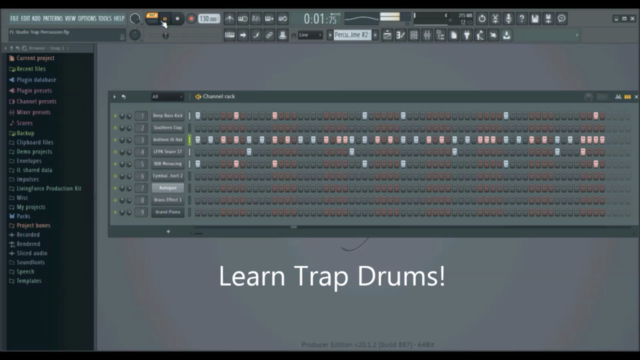This screenshot has height=360, width=640.
Task: Open the Piano roll view icon
Action: [x=400, y=35]
